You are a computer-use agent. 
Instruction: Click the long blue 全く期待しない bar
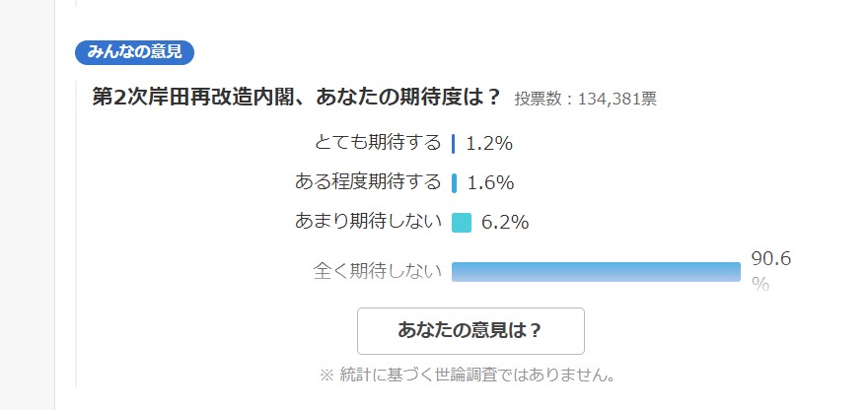[x=596, y=272]
